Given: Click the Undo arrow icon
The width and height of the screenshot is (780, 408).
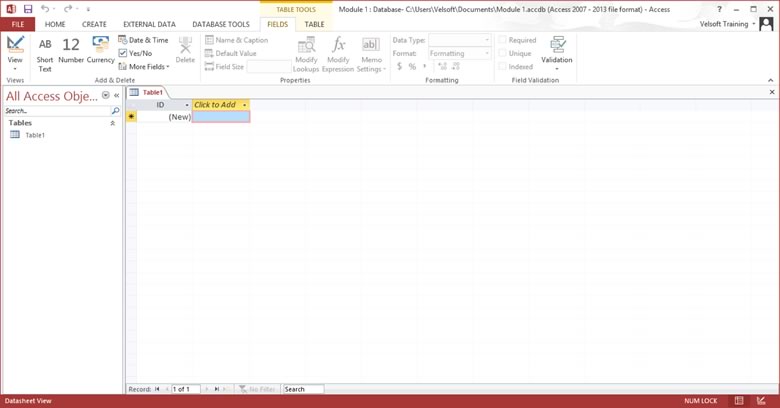Looking at the screenshot, I should pos(45,9).
